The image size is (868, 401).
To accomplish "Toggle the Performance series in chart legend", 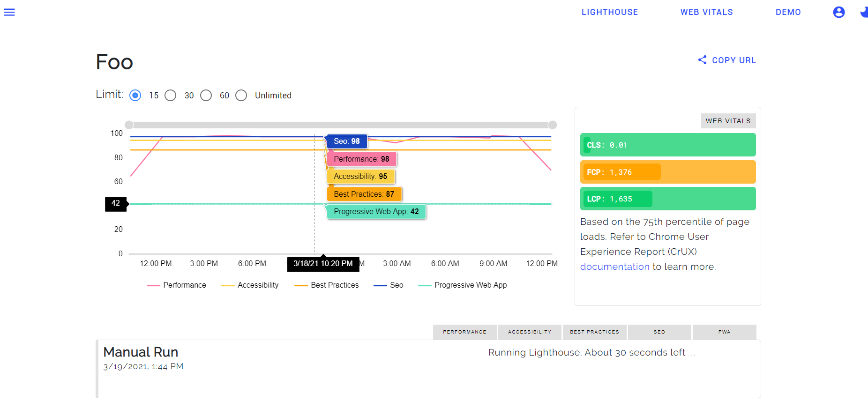I will click(x=177, y=285).
